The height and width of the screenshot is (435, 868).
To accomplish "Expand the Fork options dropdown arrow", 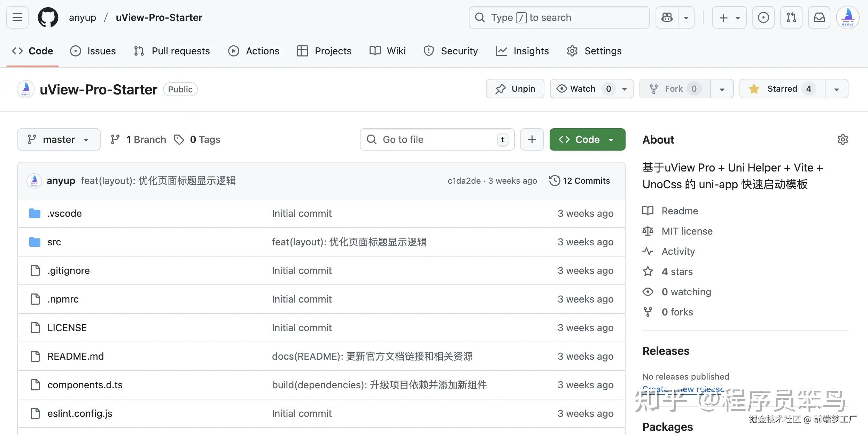I will click(x=722, y=89).
